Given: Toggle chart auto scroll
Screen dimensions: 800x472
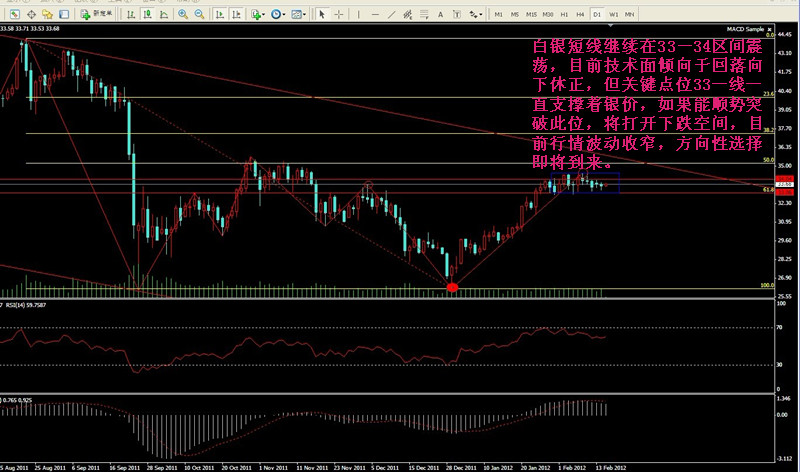Looking at the screenshot, I should pyautogui.click(x=219, y=14).
